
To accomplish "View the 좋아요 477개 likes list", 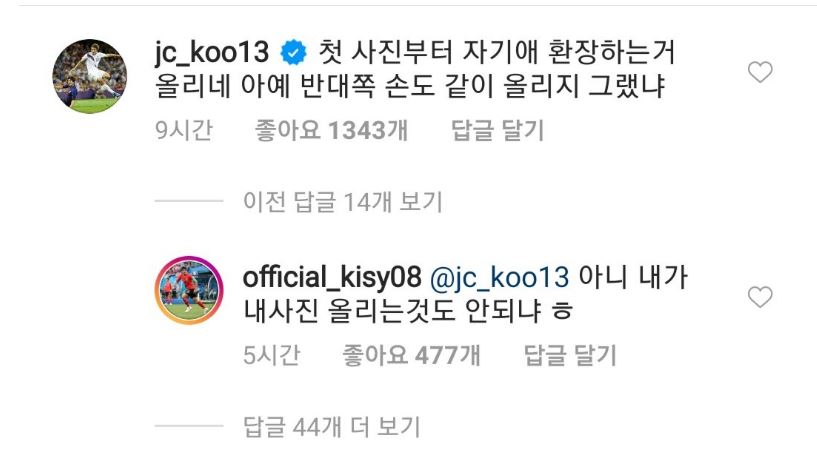I will point(411,355).
